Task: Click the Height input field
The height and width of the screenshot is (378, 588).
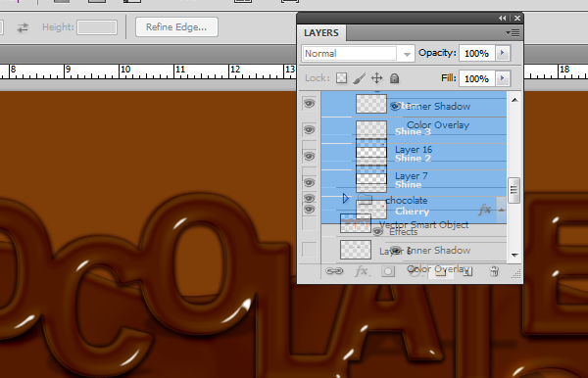Action: [x=97, y=27]
